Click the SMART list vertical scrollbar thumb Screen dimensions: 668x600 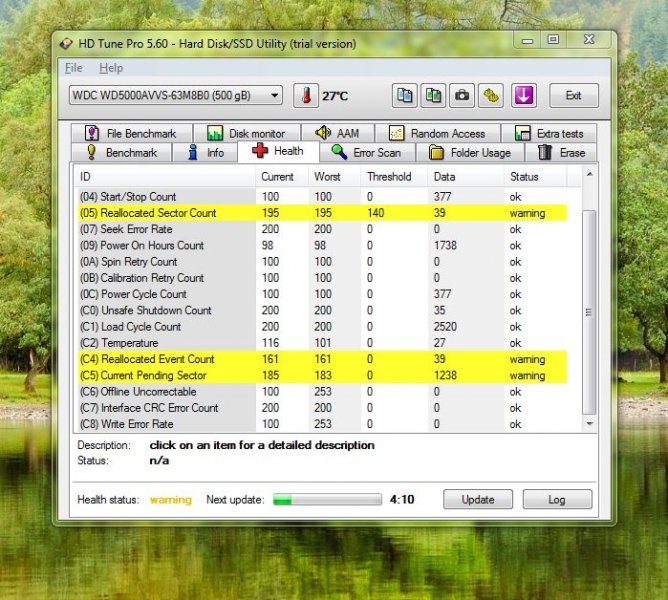tap(589, 312)
